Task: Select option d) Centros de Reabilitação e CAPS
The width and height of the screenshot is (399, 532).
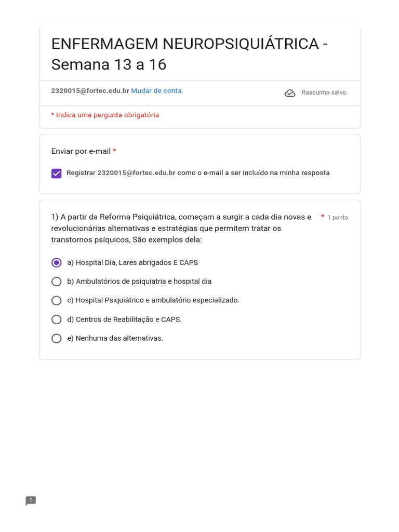Action: coord(57,320)
